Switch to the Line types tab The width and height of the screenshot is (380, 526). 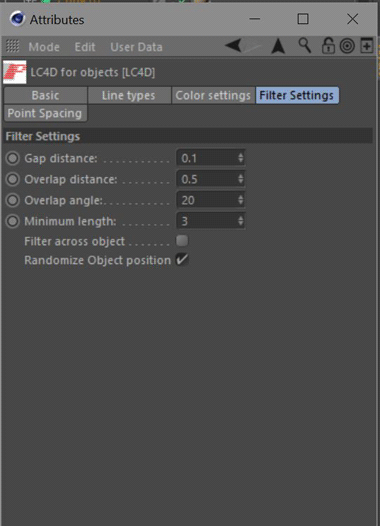coord(129,95)
